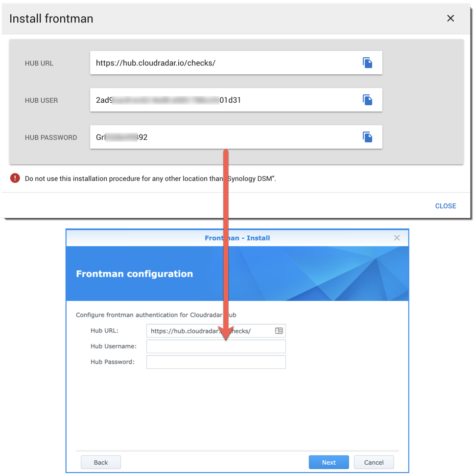Select the HUB URL text in top dialog
Image resolution: width=474 pixels, height=476 pixels.
[156, 63]
